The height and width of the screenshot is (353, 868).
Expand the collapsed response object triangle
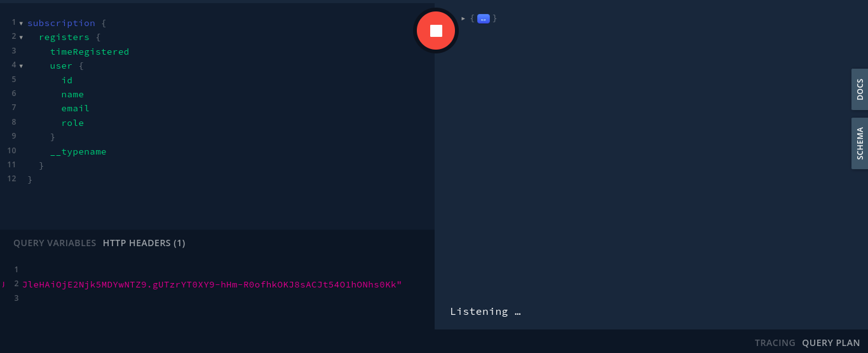click(x=463, y=18)
